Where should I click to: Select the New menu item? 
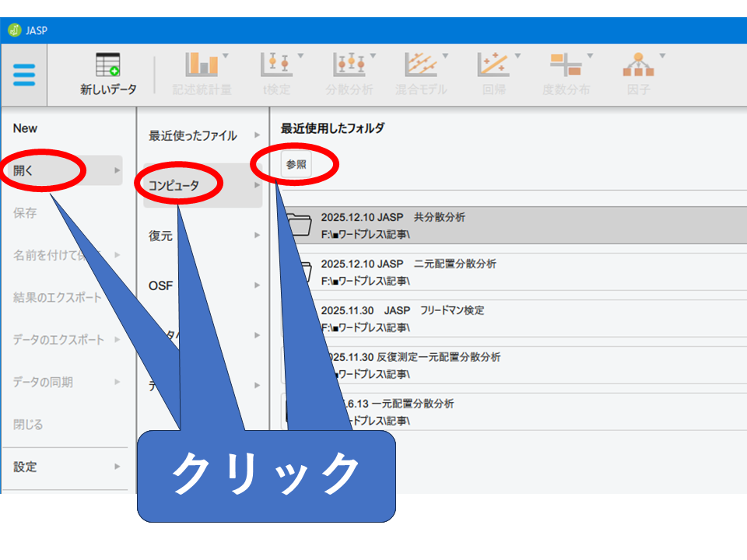click(25, 128)
